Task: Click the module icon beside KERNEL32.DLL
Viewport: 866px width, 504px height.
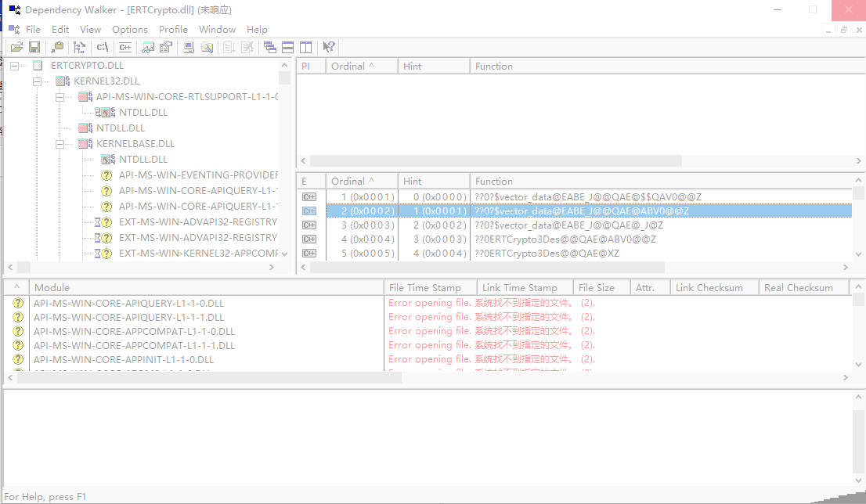Action: [63, 81]
